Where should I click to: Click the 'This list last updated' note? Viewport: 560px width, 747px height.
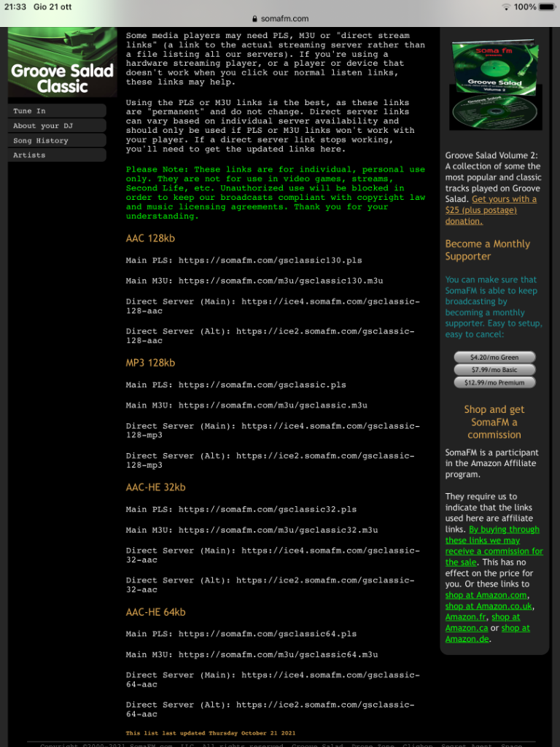pos(211,733)
